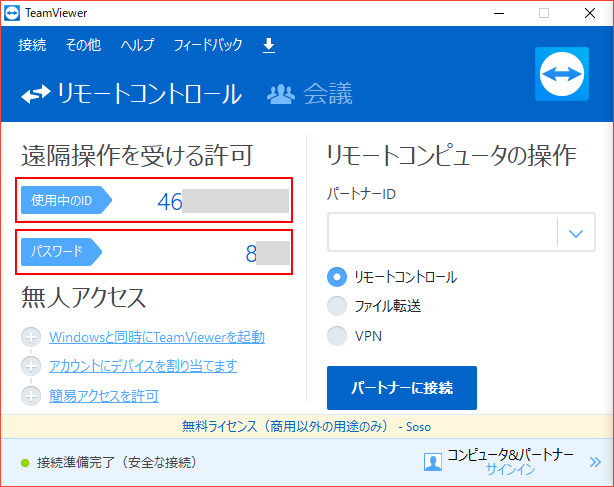Screen dimensions: 614x487
Task: Open the パートナーID dropdown arrow
Action: pyautogui.click(x=576, y=233)
